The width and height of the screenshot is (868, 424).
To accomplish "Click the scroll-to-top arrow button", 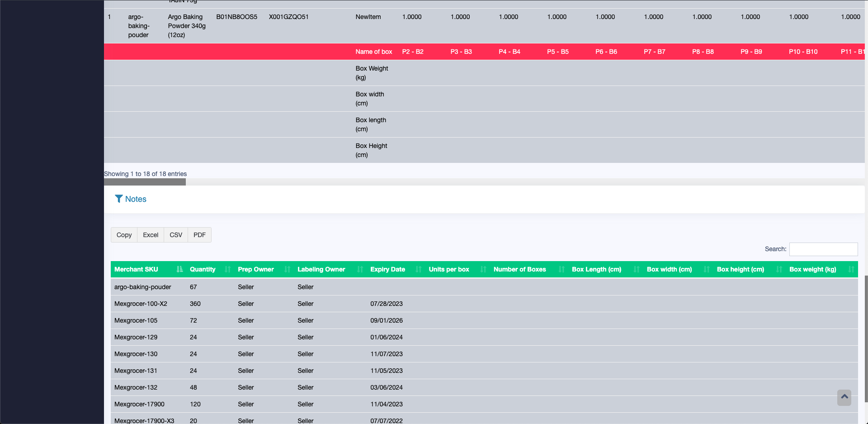I will tap(844, 397).
